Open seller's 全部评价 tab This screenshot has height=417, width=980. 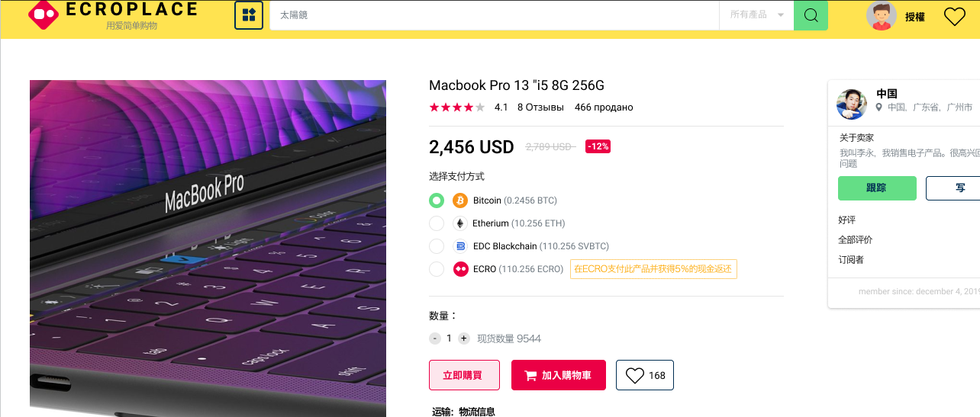(856, 239)
